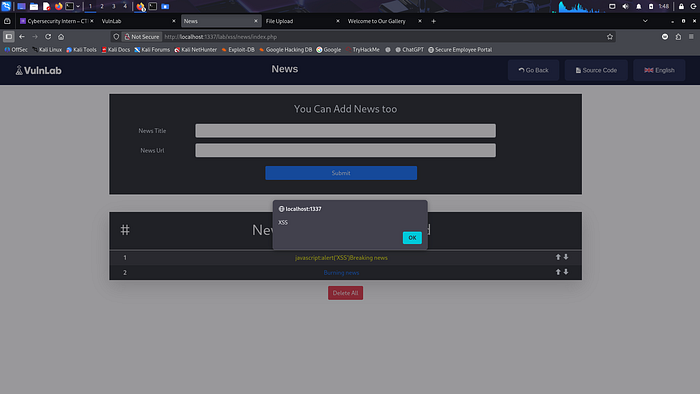
Task: Open the Kali Forums bookmark
Action: coord(152,50)
